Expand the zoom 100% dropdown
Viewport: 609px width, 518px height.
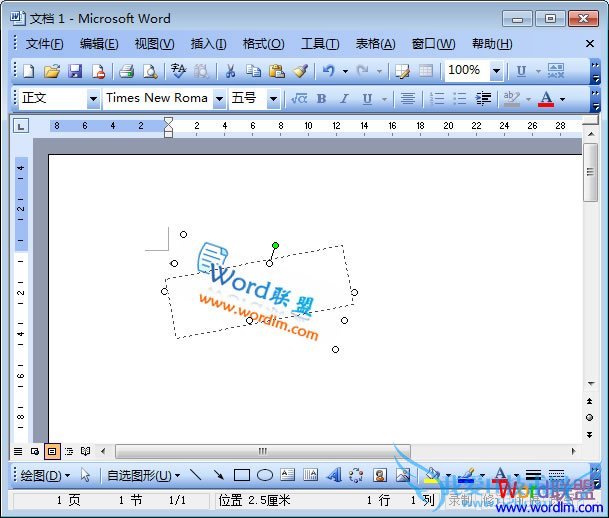496,71
